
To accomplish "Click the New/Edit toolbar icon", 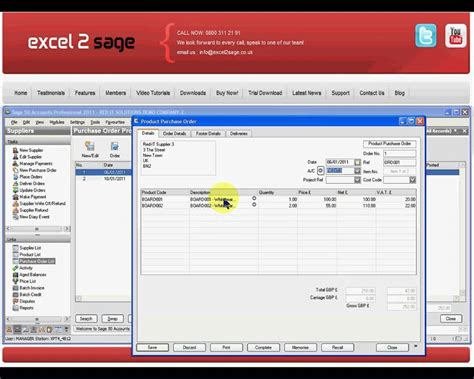I will [x=90, y=149].
